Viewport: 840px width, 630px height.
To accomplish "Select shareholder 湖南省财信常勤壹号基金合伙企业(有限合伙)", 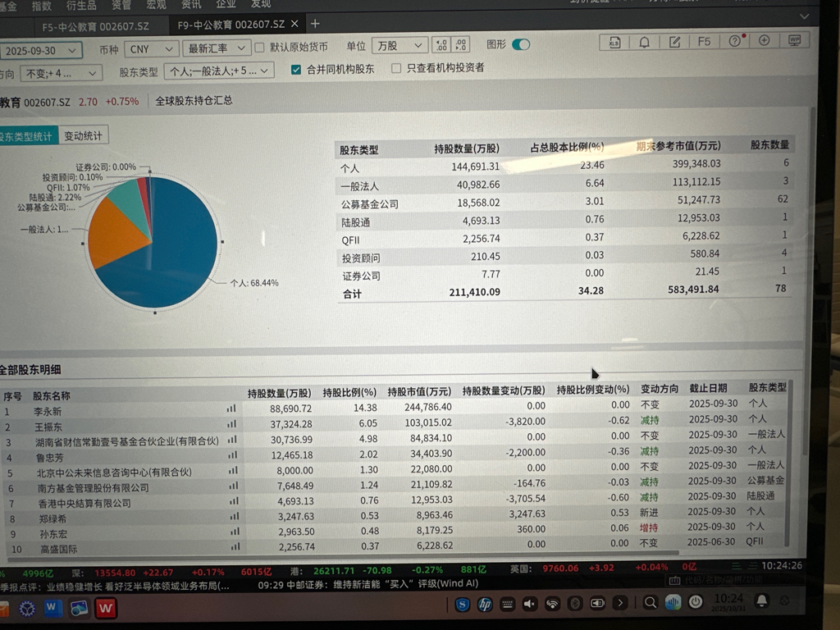I will tap(127, 441).
